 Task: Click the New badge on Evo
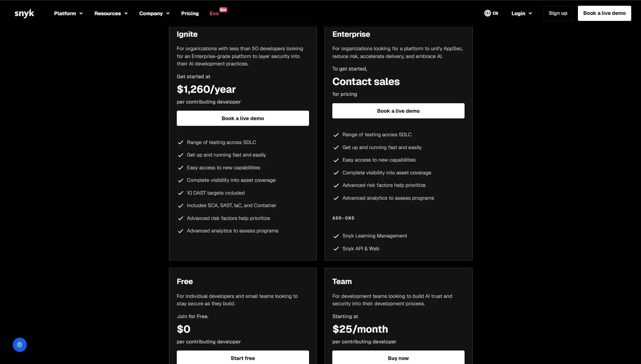click(x=223, y=9)
